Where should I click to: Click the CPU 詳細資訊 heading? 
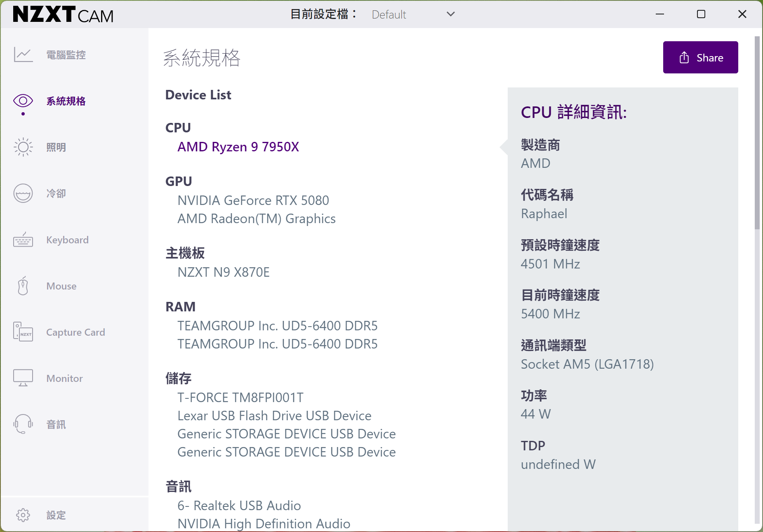tap(574, 112)
